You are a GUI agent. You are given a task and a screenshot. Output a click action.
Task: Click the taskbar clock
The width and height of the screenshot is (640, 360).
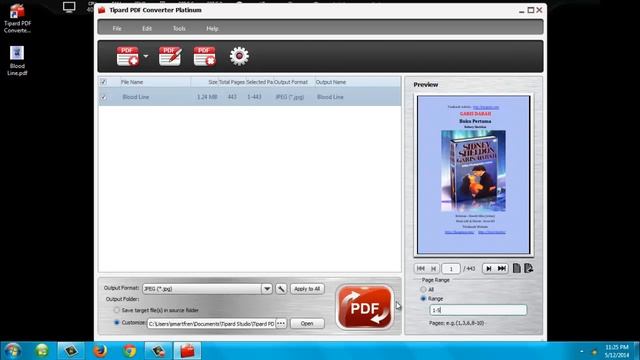pos(617,351)
